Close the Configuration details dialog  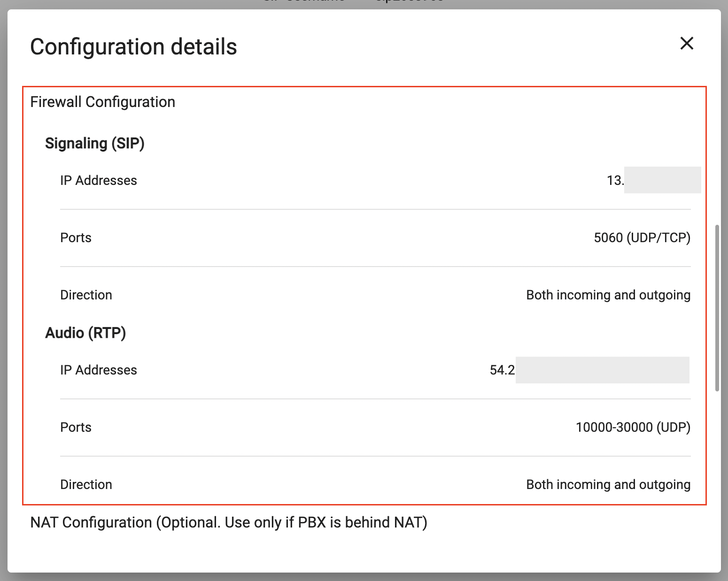[x=687, y=43]
